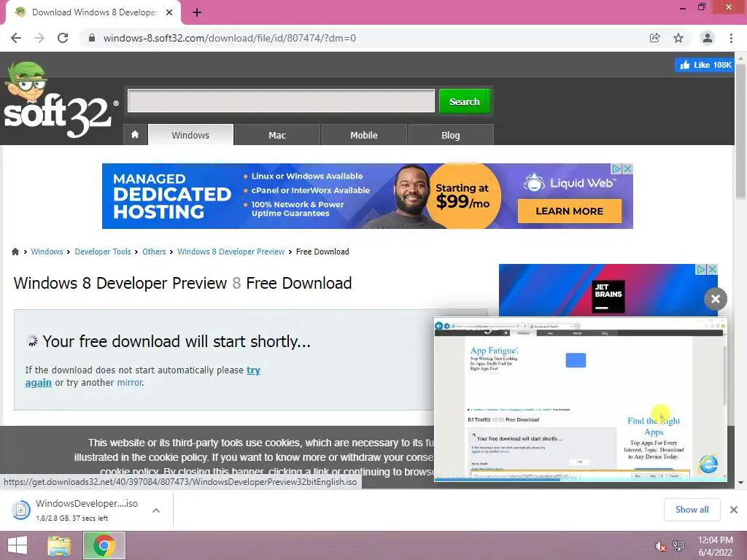The height and width of the screenshot is (560, 747).
Task: Open the Mobile tab
Action: pos(364,135)
